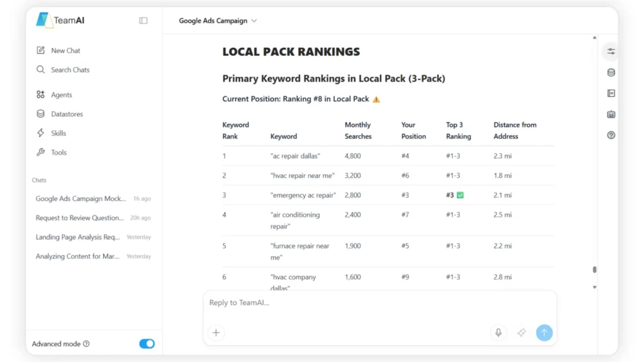Click the New Chat pencil icon
644x362 pixels.
(x=40, y=50)
